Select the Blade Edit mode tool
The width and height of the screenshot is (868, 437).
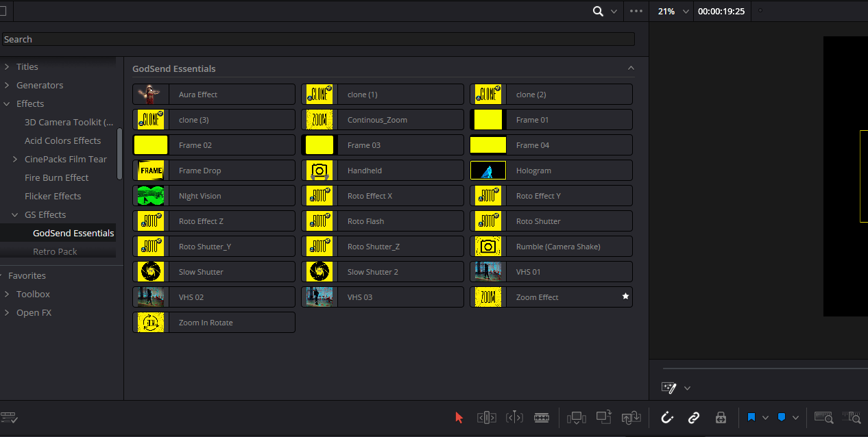[x=542, y=417]
